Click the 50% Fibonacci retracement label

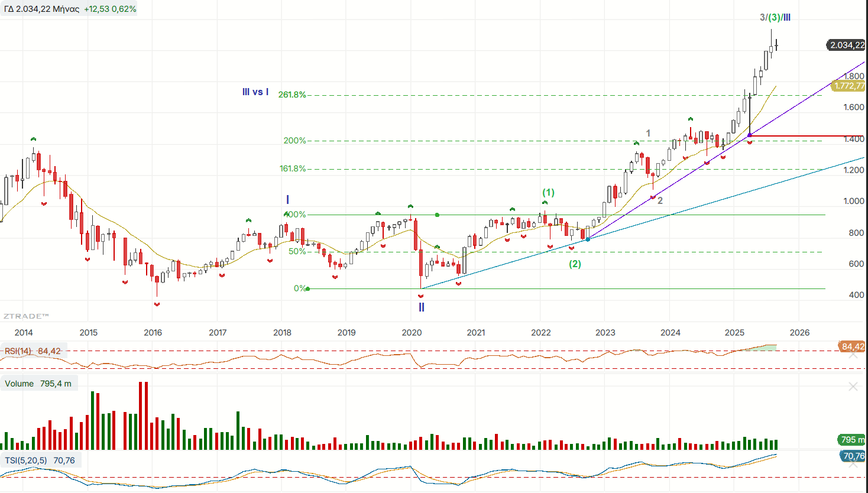coord(297,251)
